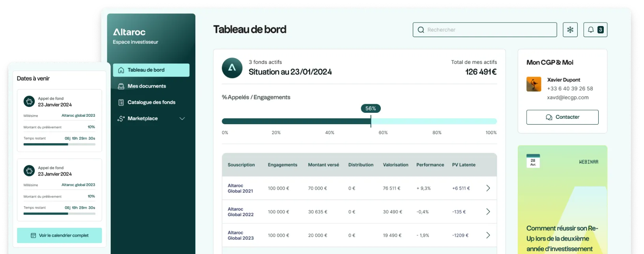Click the WEBINAR label on card
The image size is (644, 254).
pos(588,162)
